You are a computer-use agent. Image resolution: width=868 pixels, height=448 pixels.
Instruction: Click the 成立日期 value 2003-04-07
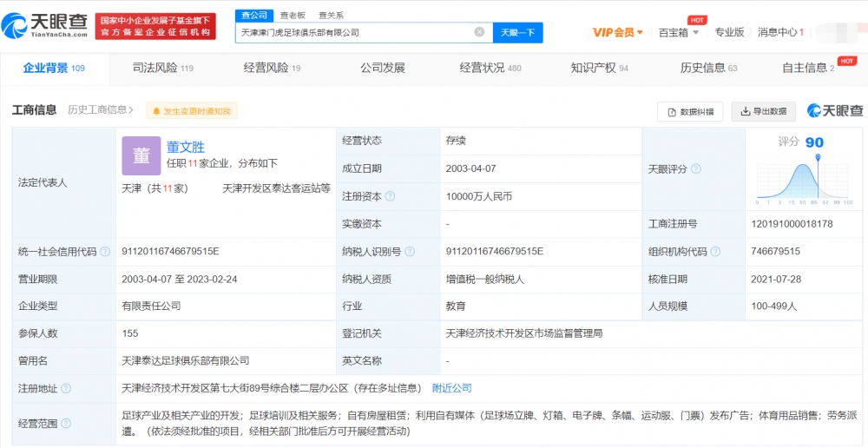point(470,169)
